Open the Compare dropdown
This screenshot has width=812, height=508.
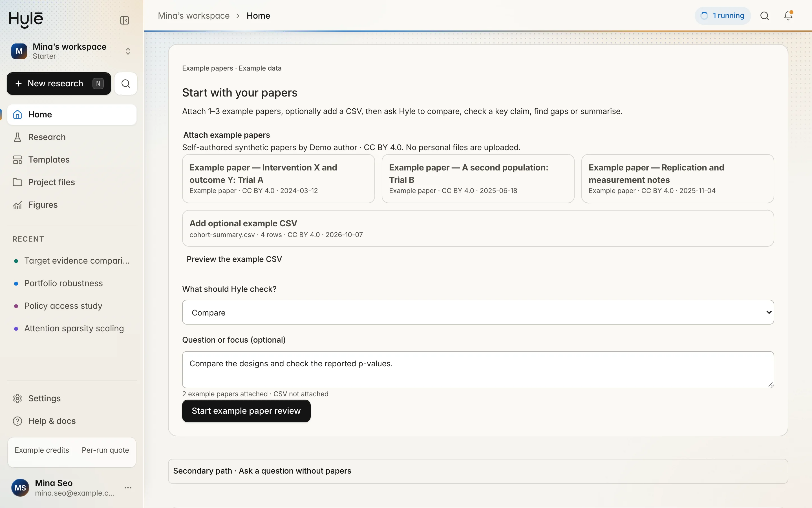pos(478,312)
